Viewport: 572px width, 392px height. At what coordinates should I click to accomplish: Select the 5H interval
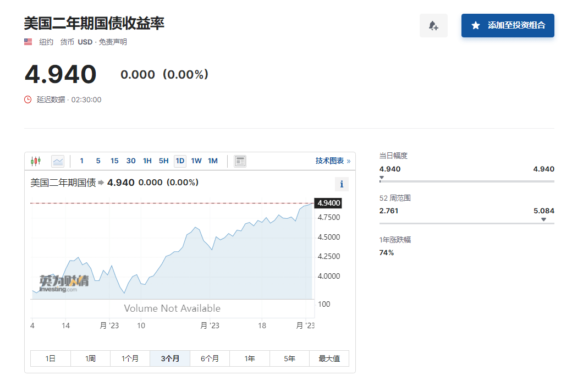click(x=164, y=161)
